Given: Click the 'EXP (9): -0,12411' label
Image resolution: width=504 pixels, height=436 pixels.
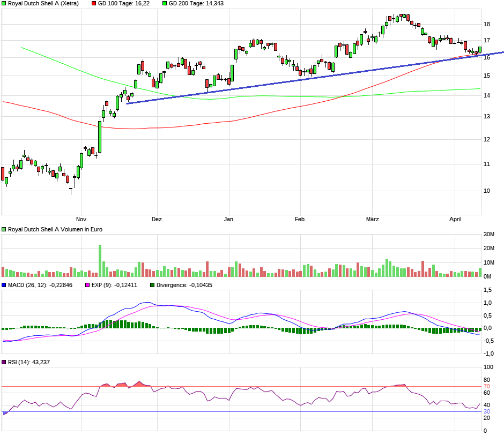Looking at the screenshot, I should tap(114, 285).
